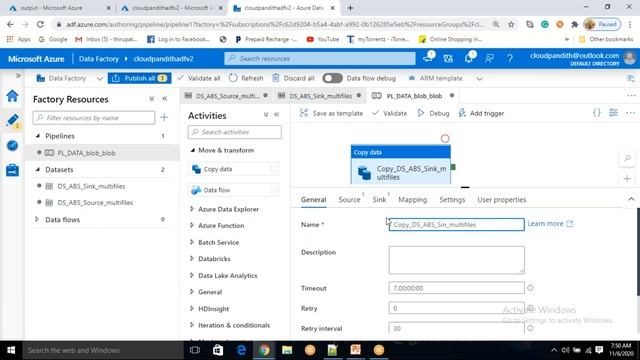Open File Explorer from taskbar

(x=287, y=350)
